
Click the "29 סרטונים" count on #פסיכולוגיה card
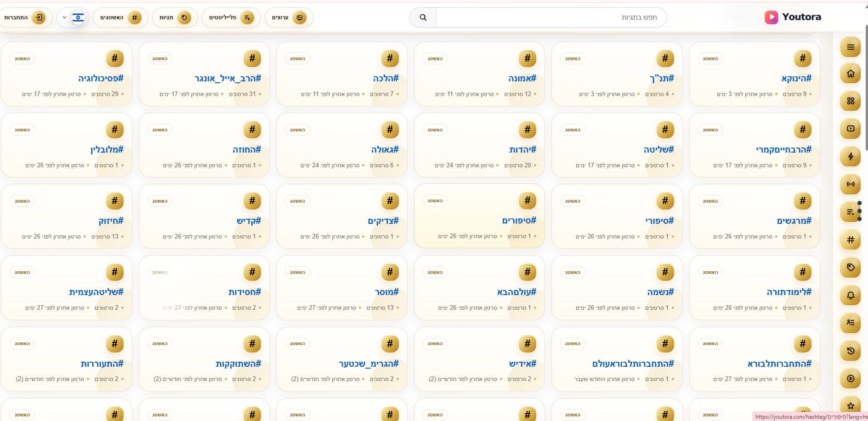tap(105, 94)
